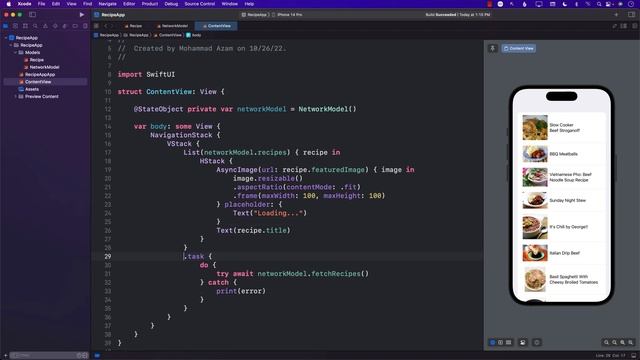The width and height of the screenshot is (640, 360).
Task: Toggle the inspector panel at top right
Action: pyautogui.click(x=631, y=15)
